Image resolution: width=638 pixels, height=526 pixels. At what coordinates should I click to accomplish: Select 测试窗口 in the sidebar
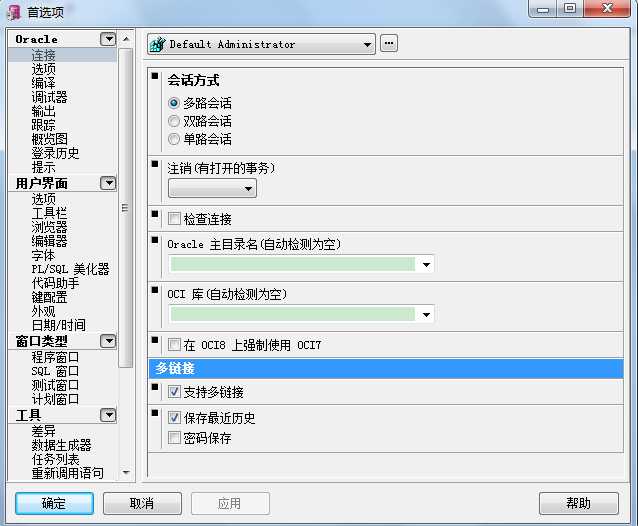click(55, 385)
